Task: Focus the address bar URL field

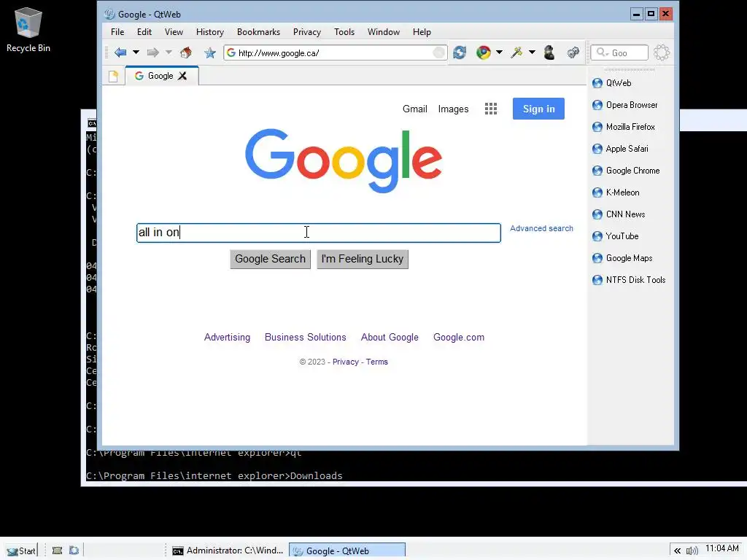Action: point(334,52)
